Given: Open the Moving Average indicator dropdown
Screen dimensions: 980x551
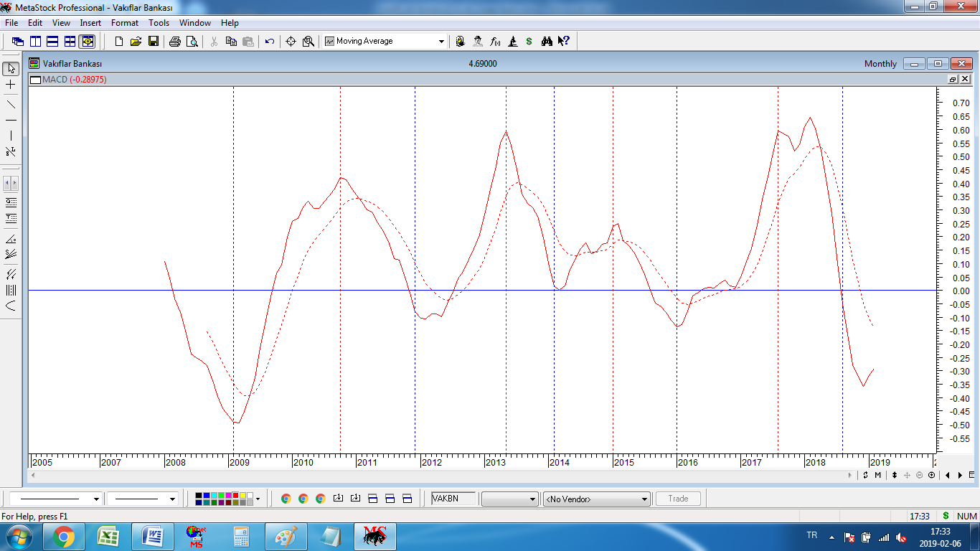Looking at the screenshot, I should click(441, 42).
